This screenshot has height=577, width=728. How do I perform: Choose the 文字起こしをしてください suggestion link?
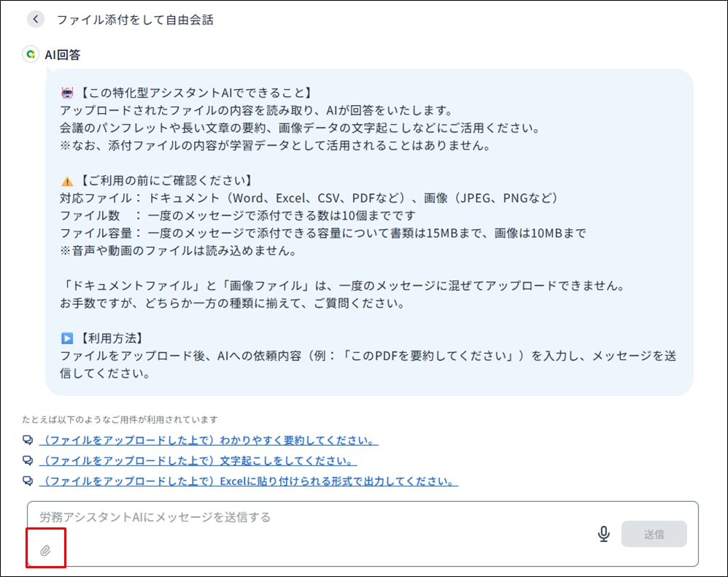(x=198, y=461)
